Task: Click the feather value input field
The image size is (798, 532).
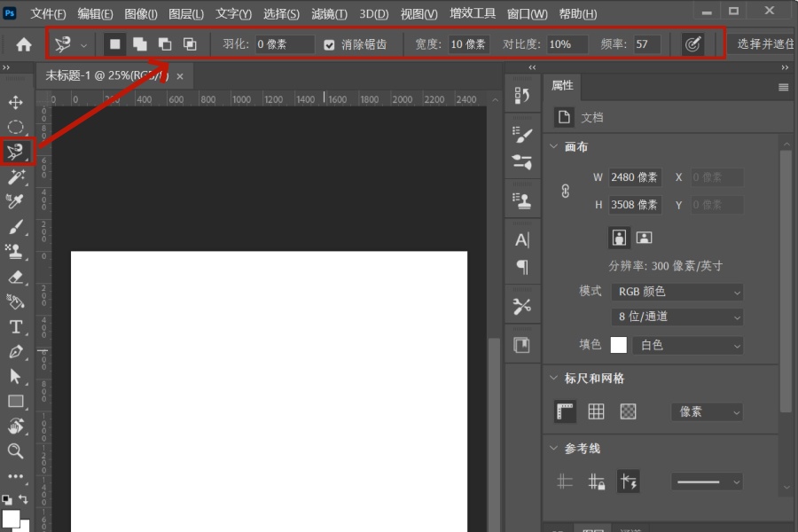Action: pyautogui.click(x=285, y=45)
